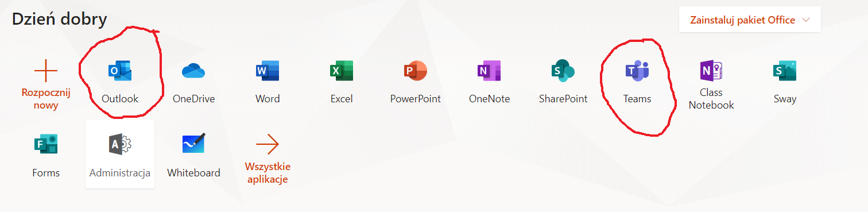Click the OneDrive text label
Viewport: 868px width, 212px height.
coord(193,99)
